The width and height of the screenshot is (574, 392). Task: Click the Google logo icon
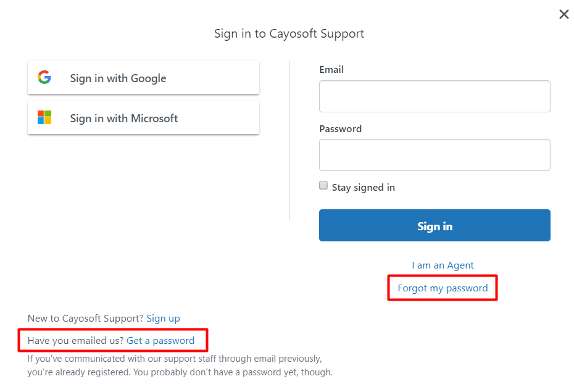[44, 77]
